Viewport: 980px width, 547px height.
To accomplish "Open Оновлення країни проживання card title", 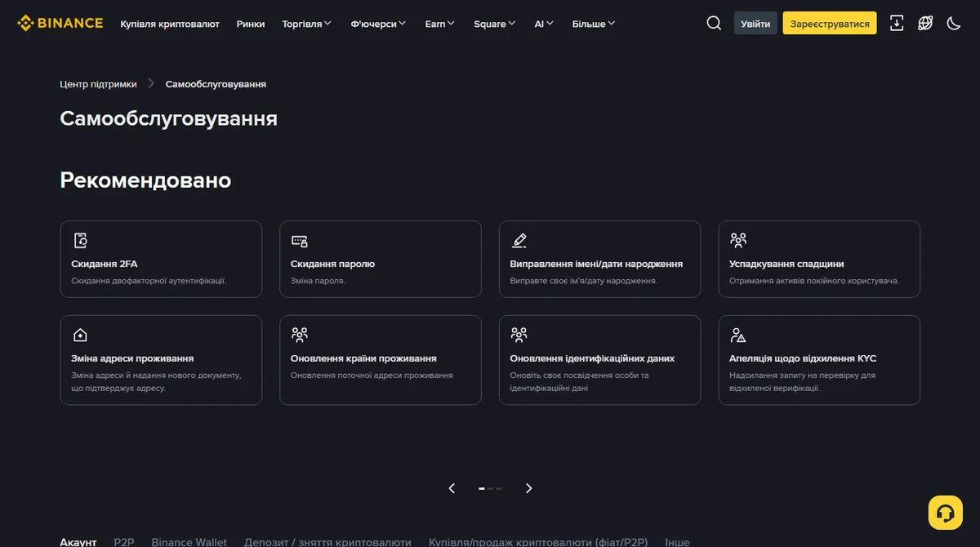I will pyautogui.click(x=363, y=358).
